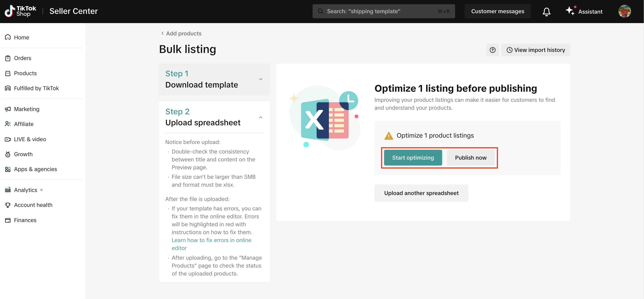The width and height of the screenshot is (644, 299).
Task: Open Fulfilled by TikTok menu item
Action: 36,88
